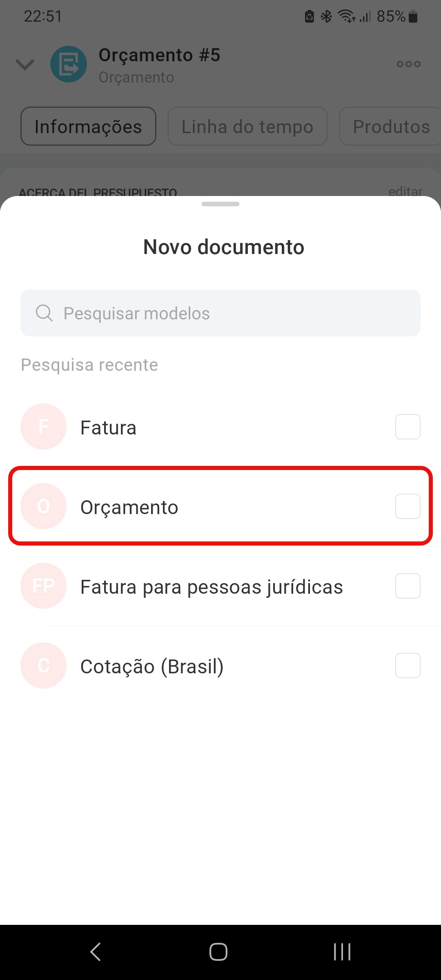Tick the Cotação (Brasil) checkbox

click(x=408, y=666)
